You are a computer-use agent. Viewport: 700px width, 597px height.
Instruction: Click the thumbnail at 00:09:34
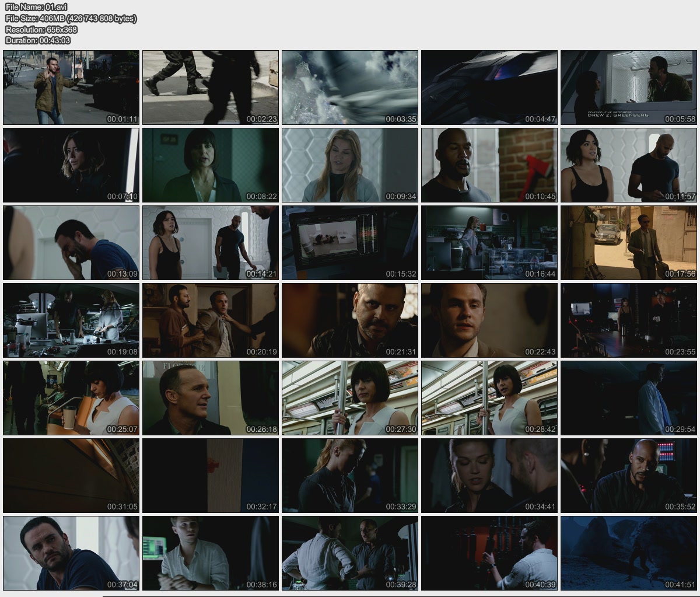pos(350,165)
